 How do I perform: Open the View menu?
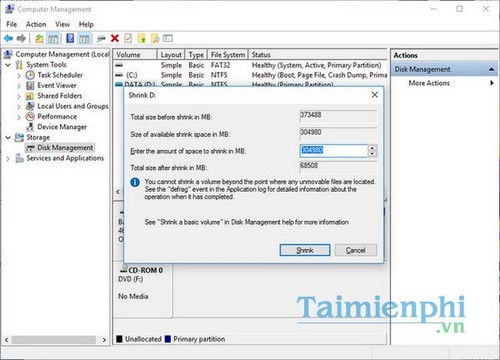tap(63, 24)
